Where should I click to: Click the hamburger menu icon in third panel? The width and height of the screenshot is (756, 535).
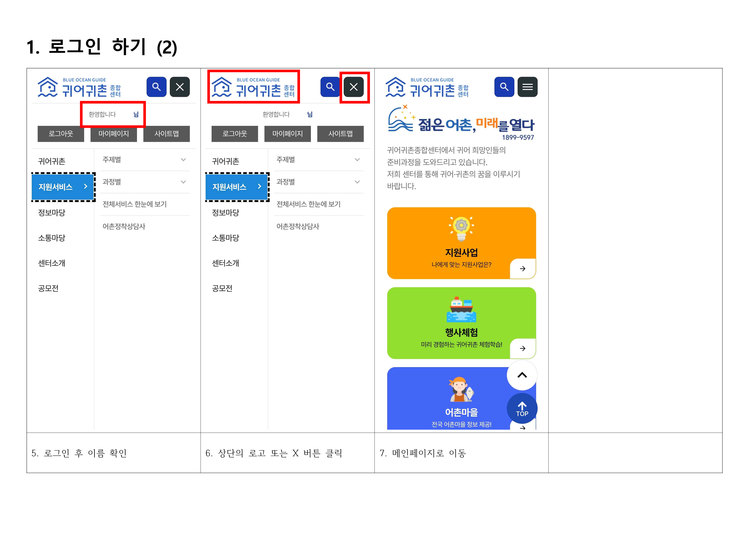click(x=527, y=87)
